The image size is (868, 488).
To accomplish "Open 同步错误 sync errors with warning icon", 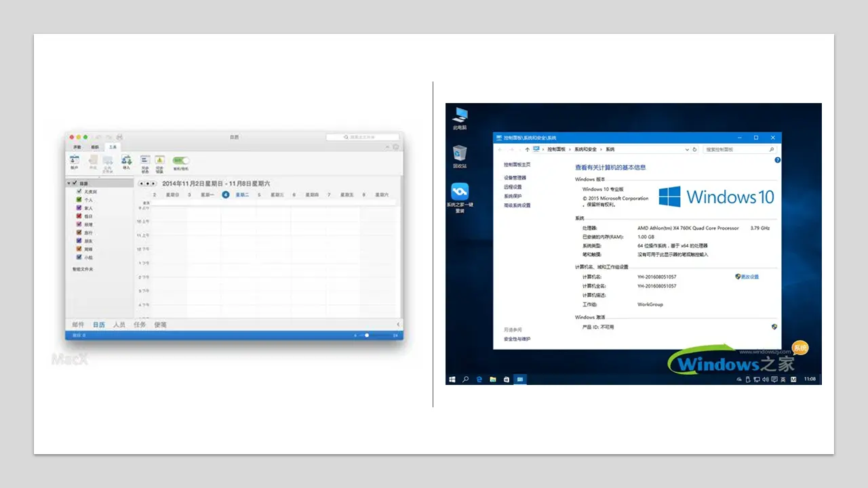I will pyautogui.click(x=160, y=163).
